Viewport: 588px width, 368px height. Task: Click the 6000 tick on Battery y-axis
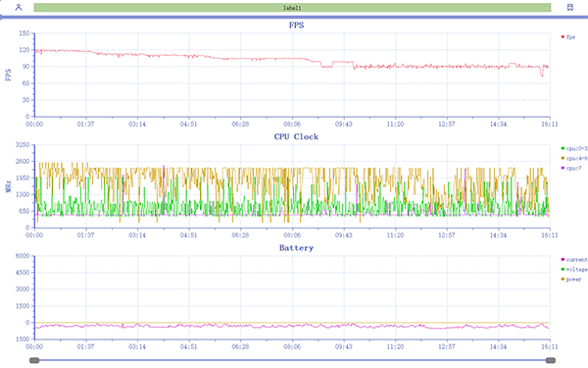23,256
